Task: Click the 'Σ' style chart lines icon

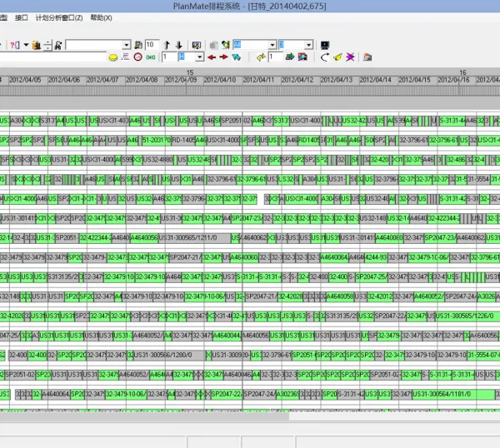Action: 125,57
